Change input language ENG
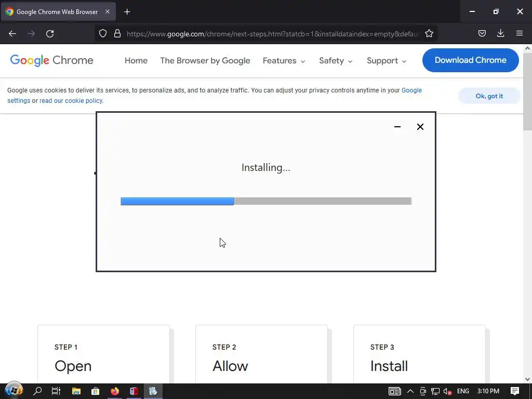 (x=463, y=391)
